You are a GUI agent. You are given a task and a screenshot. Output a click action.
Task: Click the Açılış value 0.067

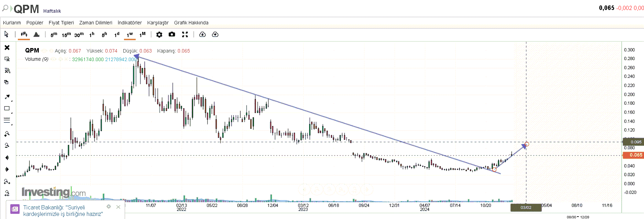pos(75,51)
